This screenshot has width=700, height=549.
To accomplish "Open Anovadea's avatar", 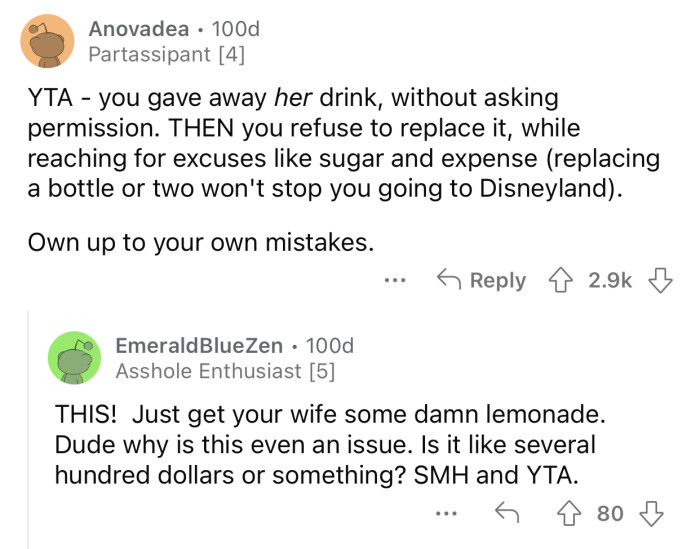I will pos(45,42).
